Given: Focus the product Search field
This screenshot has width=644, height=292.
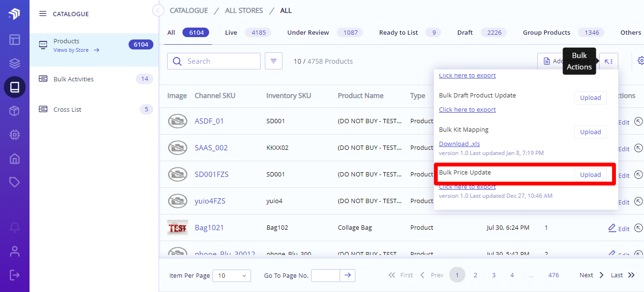Looking at the screenshot, I should [x=214, y=61].
